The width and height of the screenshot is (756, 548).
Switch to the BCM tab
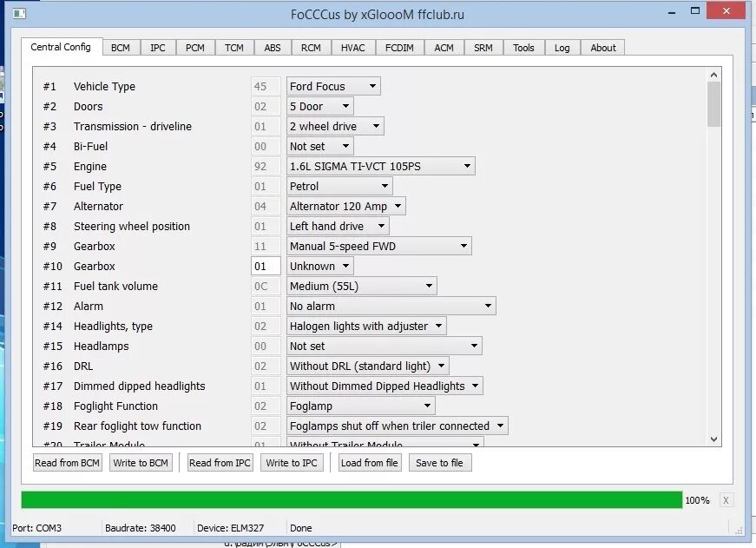pos(121,48)
